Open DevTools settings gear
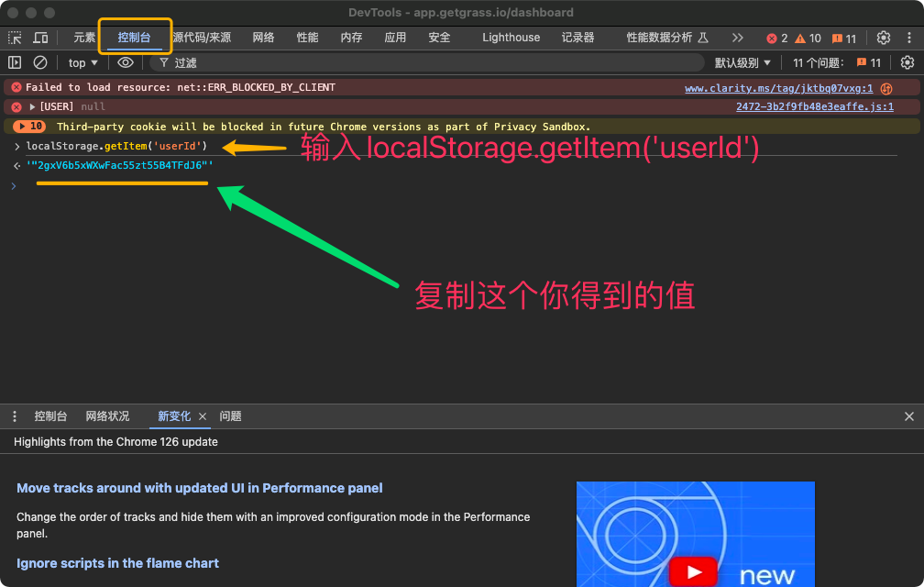 click(x=883, y=38)
